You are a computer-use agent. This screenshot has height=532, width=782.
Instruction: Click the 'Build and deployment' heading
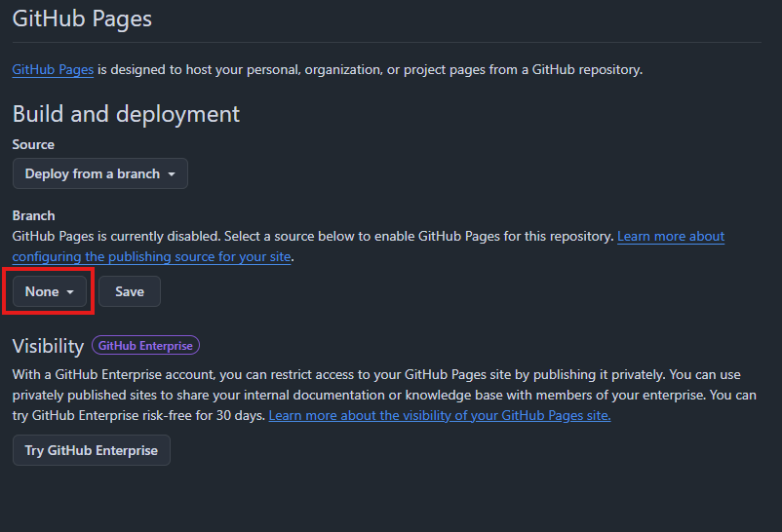(126, 114)
